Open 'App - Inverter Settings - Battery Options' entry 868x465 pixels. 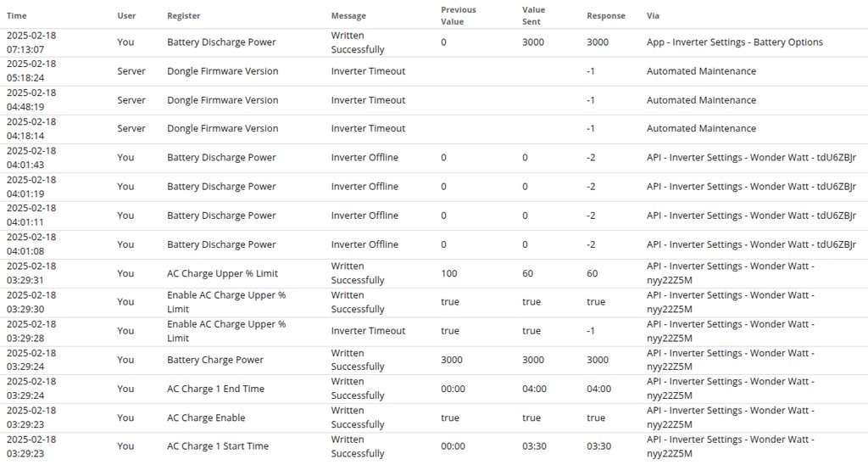tap(734, 42)
